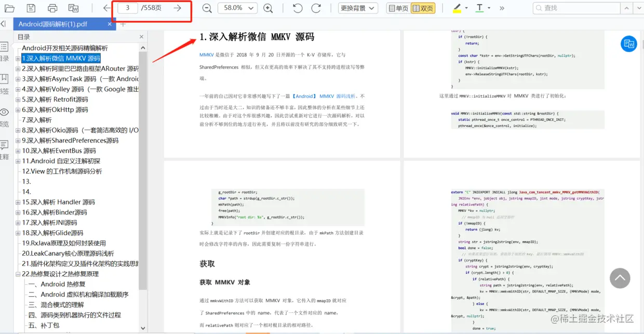This screenshot has width=644, height=334.
Task: Click the blue floating PDF-to-Word button
Action: click(x=629, y=44)
